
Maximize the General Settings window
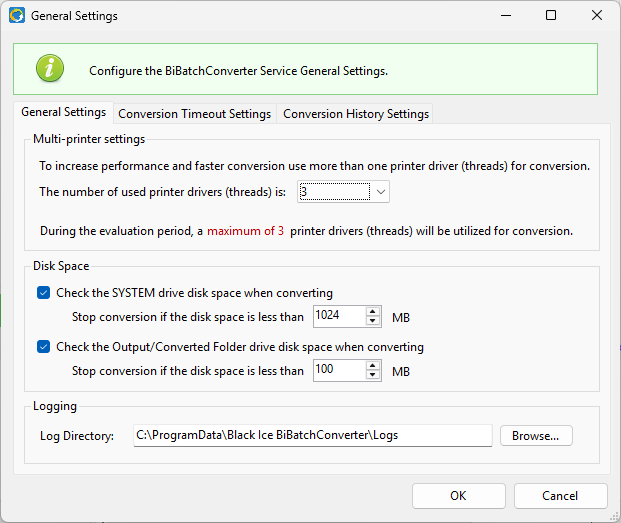click(x=551, y=15)
